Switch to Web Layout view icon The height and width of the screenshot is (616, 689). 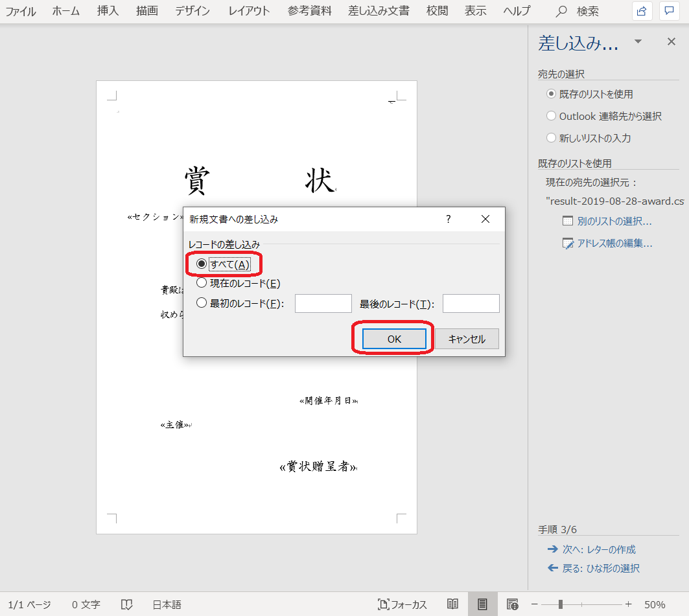click(x=512, y=604)
